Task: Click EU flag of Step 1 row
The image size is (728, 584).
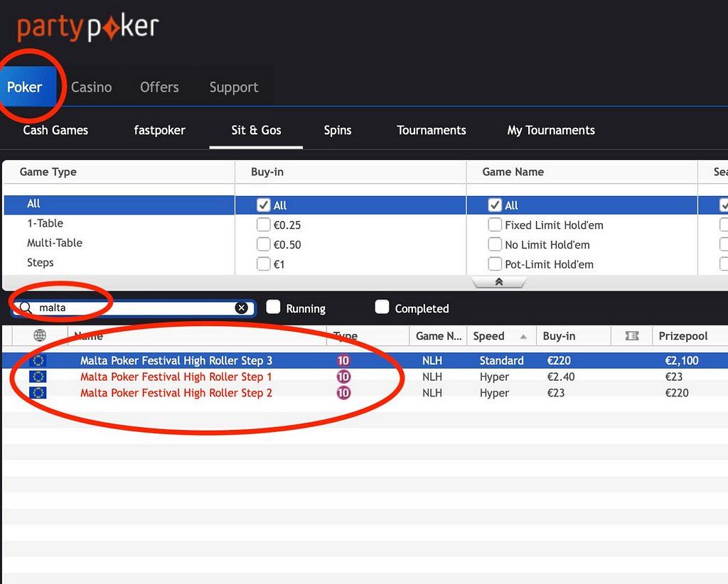Action: (x=38, y=377)
